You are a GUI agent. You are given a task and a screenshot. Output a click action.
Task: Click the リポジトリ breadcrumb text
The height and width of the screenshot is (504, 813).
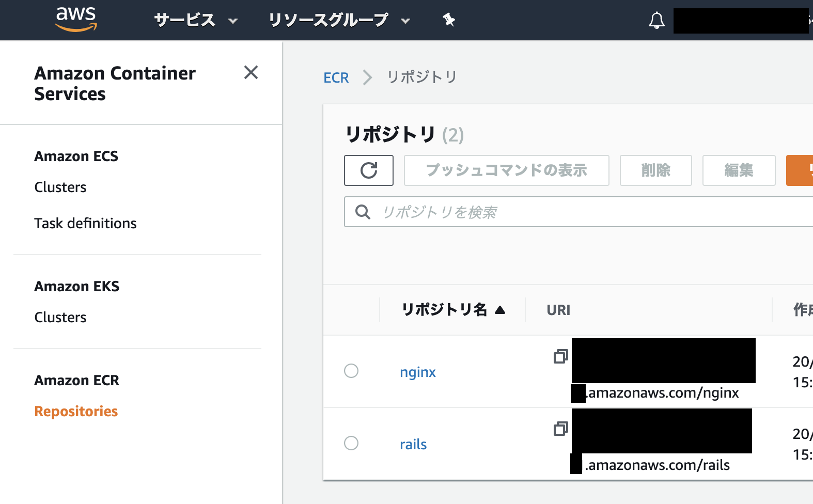coord(422,77)
